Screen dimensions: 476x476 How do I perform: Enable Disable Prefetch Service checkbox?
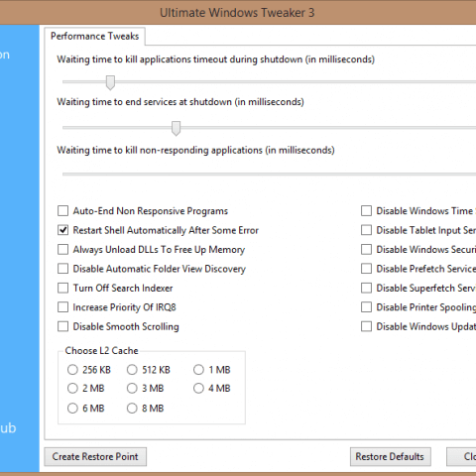(366, 269)
